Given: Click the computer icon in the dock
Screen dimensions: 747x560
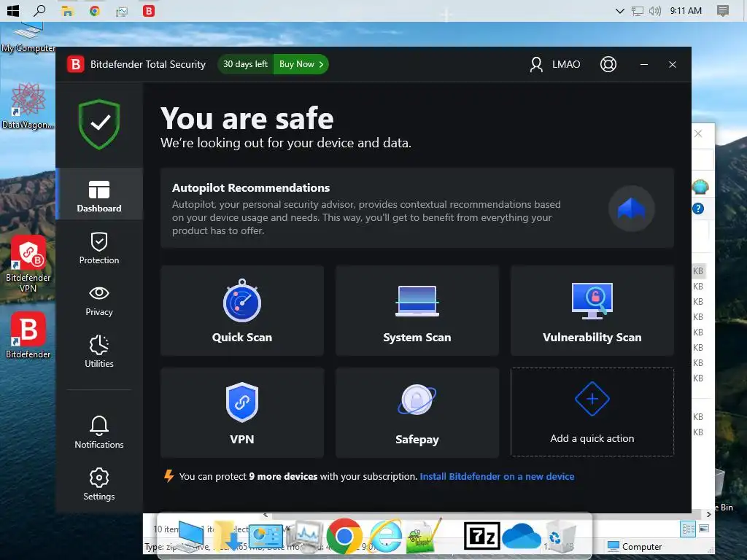Looking at the screenshot, I should click(x=189, y=537).
